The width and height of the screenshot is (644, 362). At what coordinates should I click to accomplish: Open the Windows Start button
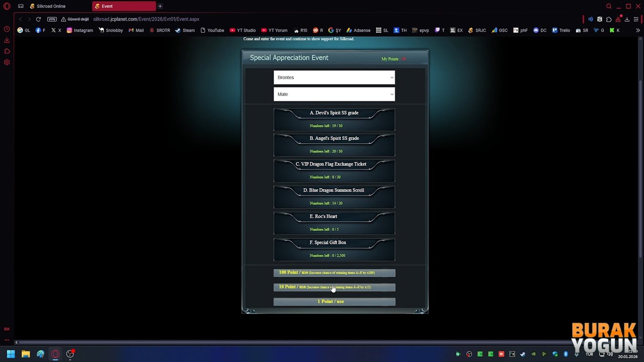coord(11,354)
